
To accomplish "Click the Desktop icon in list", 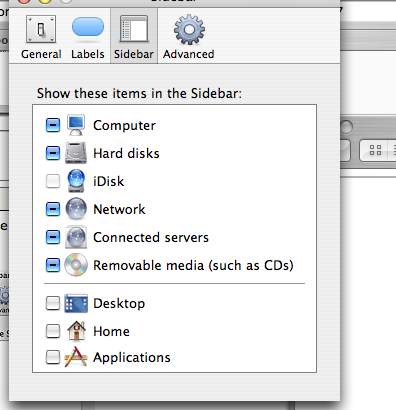I will coord(76,303).
